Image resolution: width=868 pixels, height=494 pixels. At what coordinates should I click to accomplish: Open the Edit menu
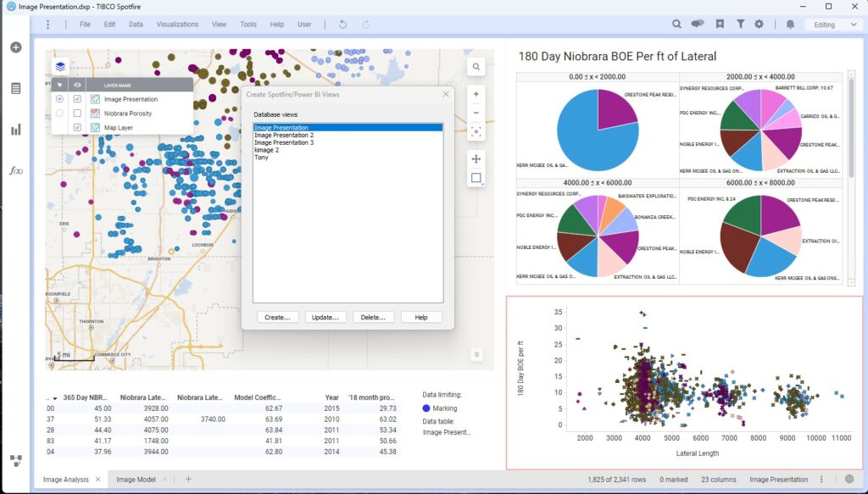point(109,25)
